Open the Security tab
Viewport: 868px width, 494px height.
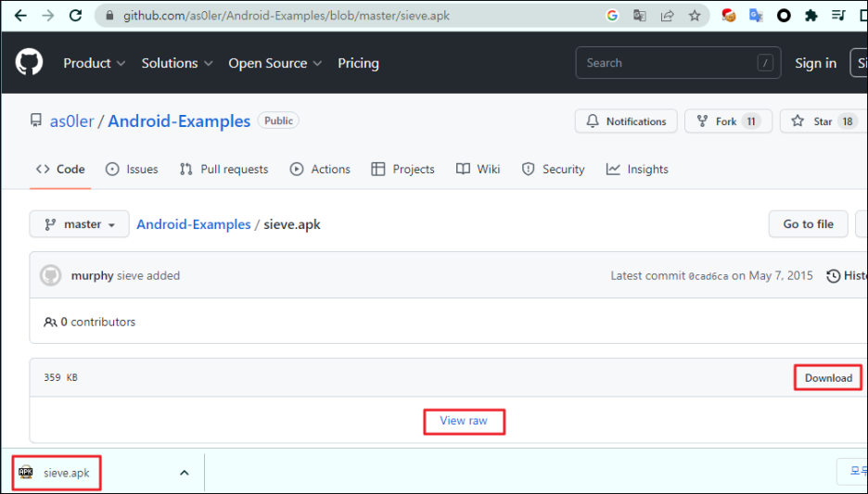pos(553,170)
